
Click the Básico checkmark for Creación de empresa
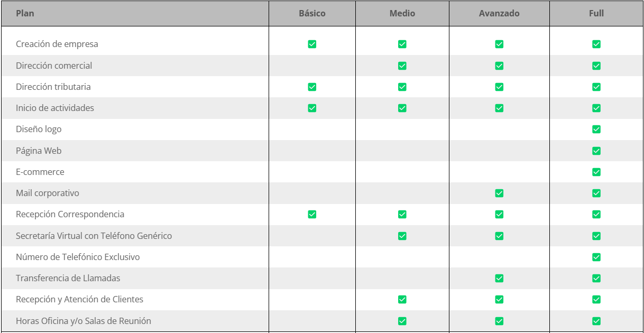[312, 44]
